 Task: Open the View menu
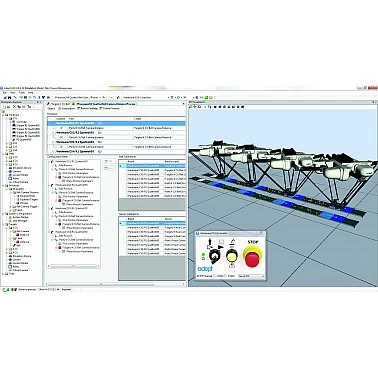click(x=13, y=92)
